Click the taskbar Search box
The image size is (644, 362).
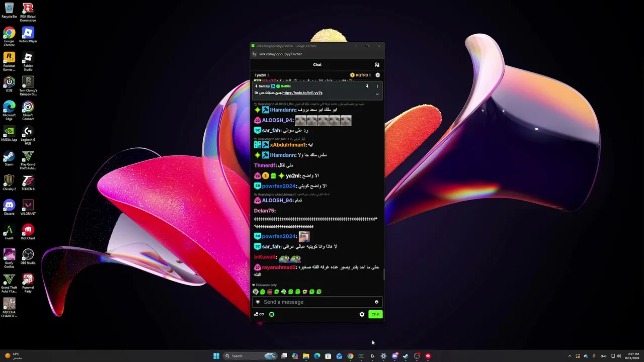(x=251, y=356)
